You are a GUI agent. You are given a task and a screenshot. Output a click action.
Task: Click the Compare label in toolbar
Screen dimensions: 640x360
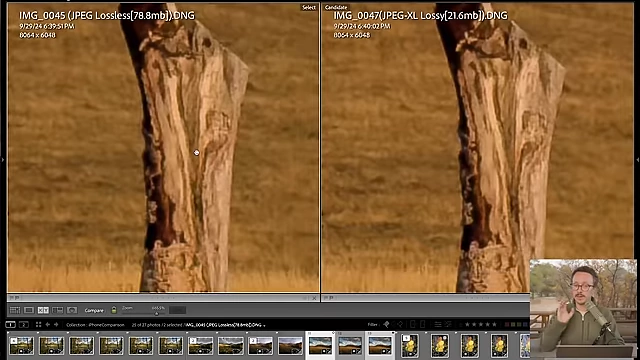(x=94, y=311)
